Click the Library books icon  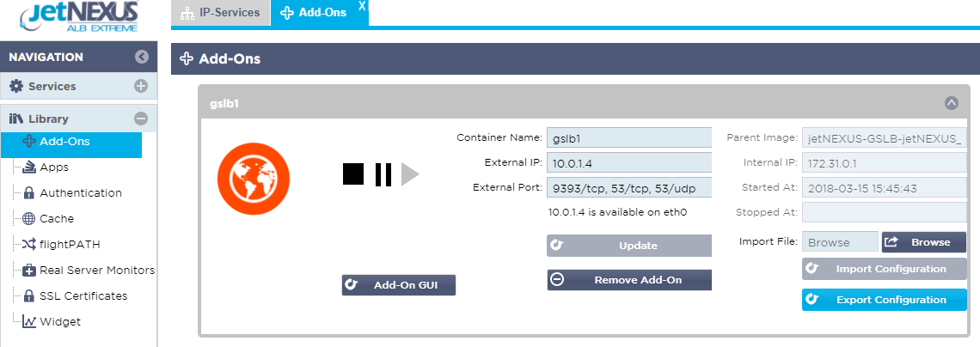[x=16, y=119]
